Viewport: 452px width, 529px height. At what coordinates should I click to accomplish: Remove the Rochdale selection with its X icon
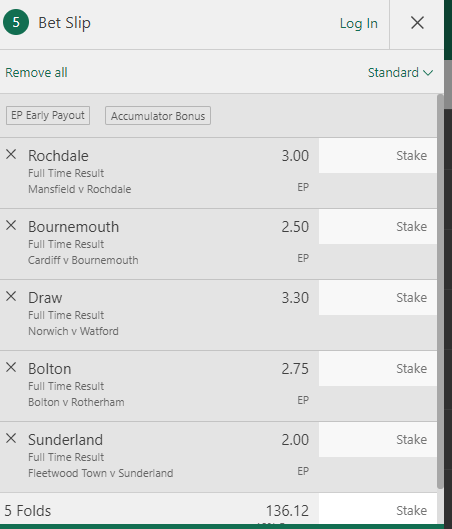[x=11, y=155]
